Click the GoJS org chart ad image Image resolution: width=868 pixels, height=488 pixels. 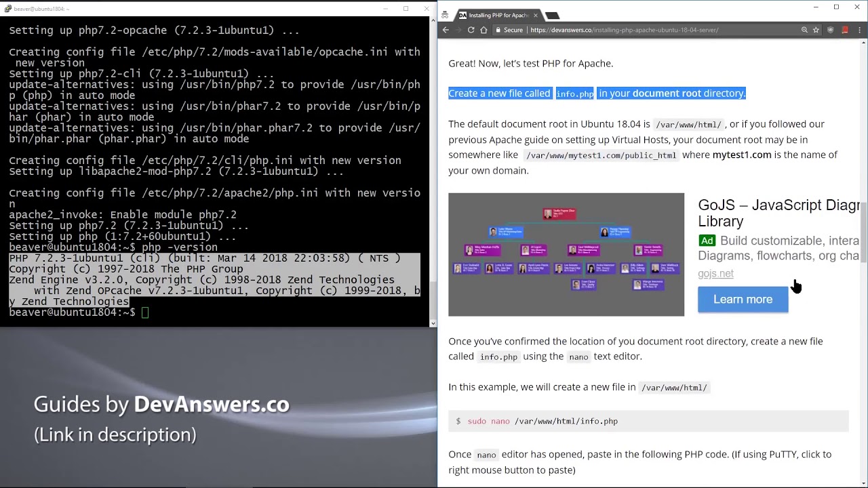[566, 254]
